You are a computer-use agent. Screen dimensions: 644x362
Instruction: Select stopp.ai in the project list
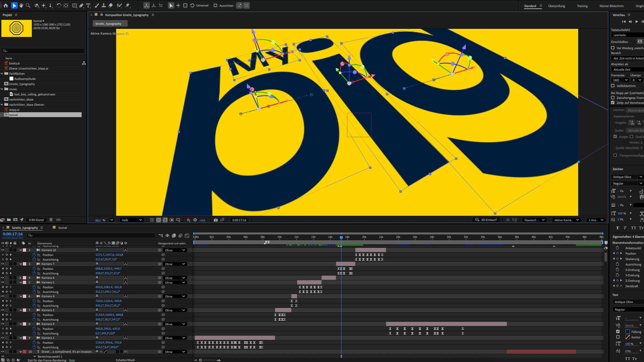coord(14,110)
